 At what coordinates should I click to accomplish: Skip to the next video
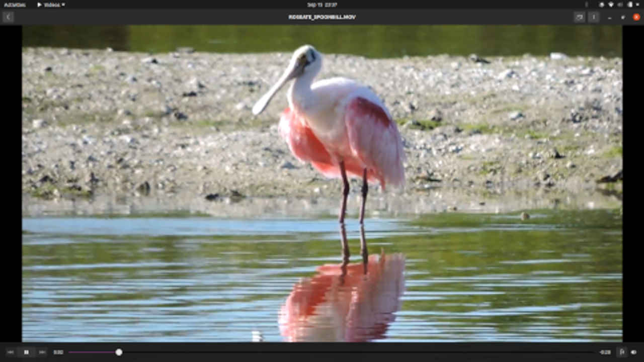point(42,352)
